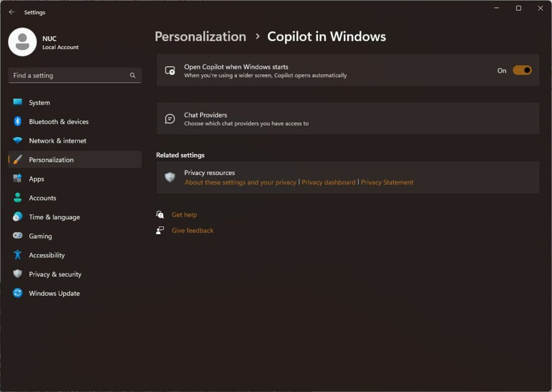Click the System monitor icon in sidebar
The width and height of the screenshot is (552, 392).
(x=18, y=102)
